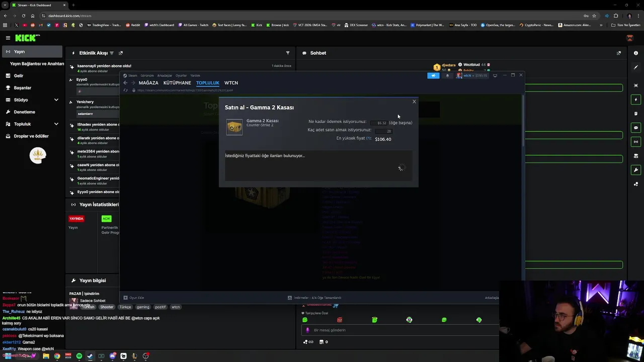Image resolution: width=644 pixels, height=362 pixels.
Task: Open İndirmeler downloads status in Steam
Action: click(x=314, y=298)
